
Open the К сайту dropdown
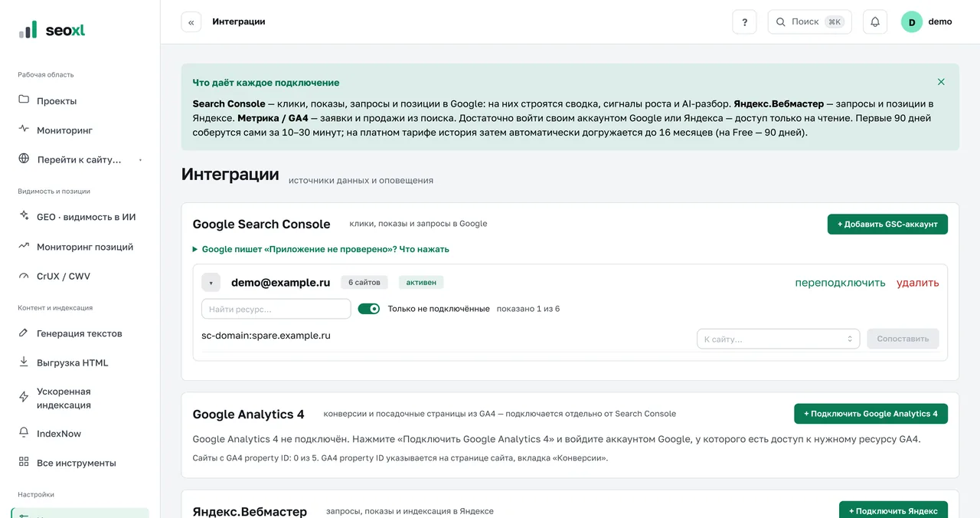click(x=778, y=339)
